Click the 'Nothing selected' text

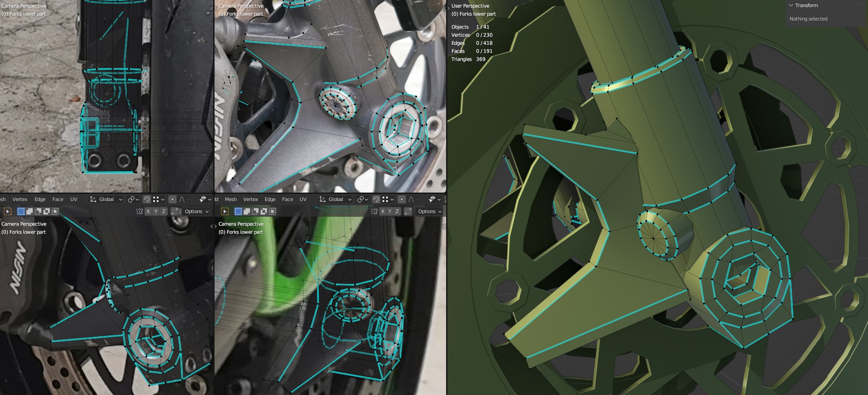click(x=808, y=19)
